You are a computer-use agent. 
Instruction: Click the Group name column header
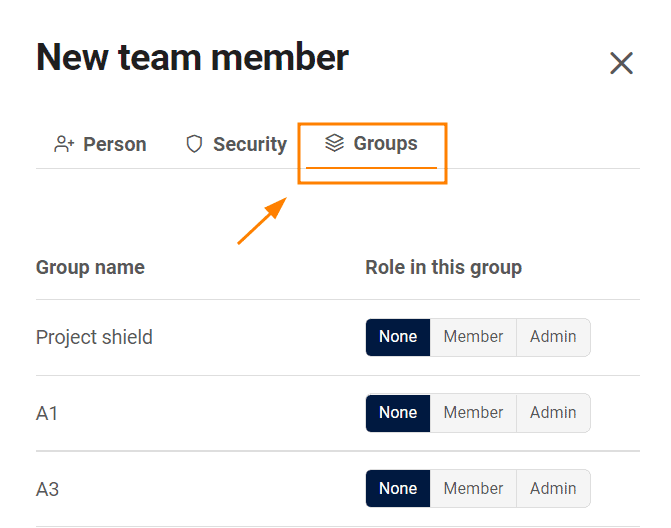[90, 268]
